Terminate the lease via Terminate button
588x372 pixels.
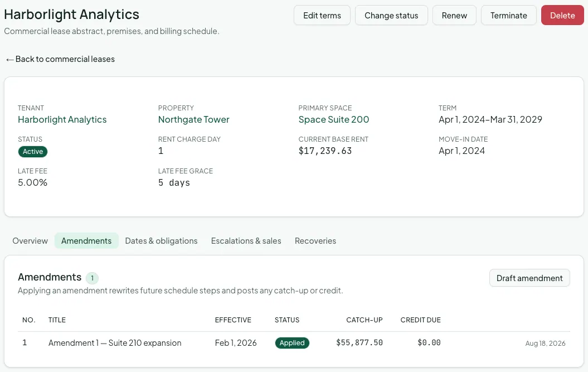[508, 16]
